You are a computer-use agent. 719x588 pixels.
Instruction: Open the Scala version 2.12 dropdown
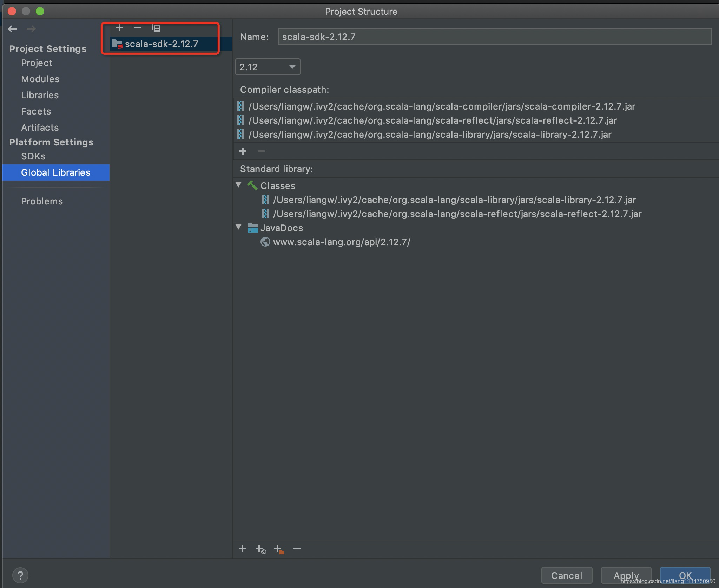tap(268, 67)
